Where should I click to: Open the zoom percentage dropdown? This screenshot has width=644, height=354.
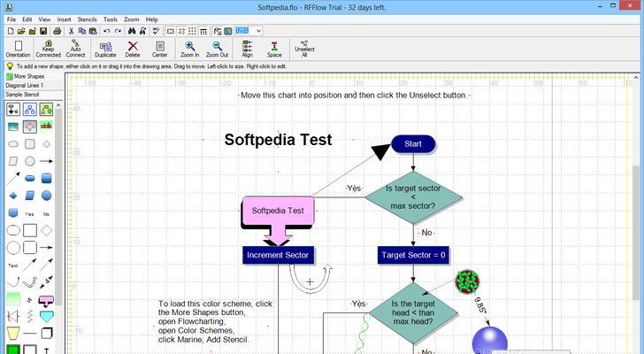click(258, 31)
